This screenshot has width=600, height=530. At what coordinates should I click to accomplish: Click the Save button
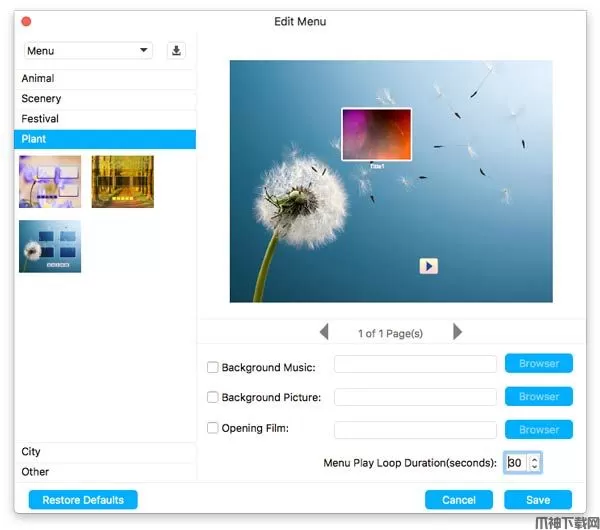[x=538, y=499]
